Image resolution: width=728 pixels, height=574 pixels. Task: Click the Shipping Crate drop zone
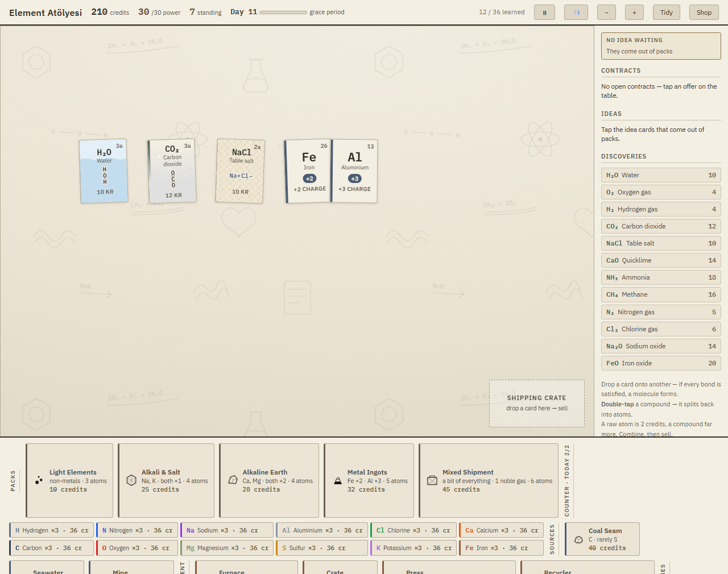point(537,404)
